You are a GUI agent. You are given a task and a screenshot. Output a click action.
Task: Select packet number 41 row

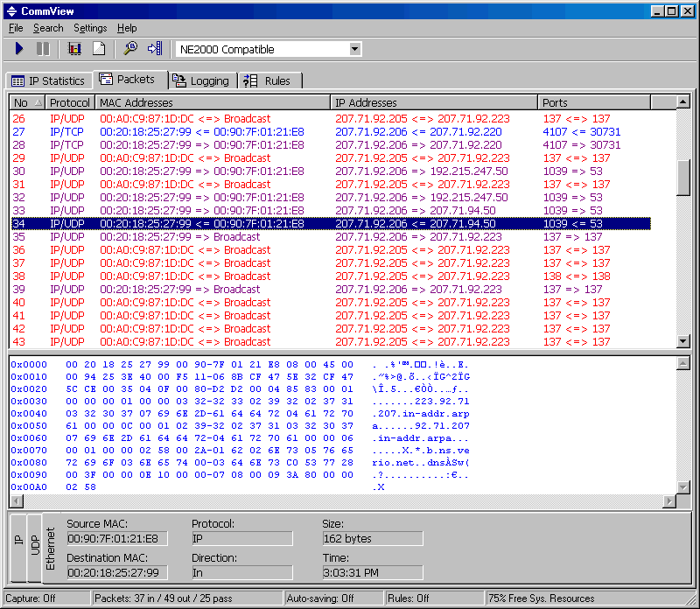[x=331, y=315]
